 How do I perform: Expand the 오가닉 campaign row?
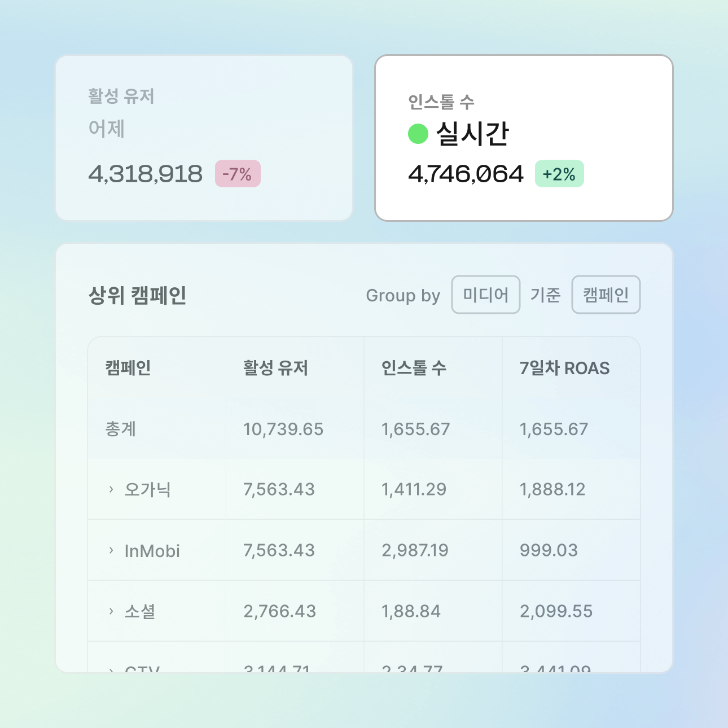pos(111,489)
